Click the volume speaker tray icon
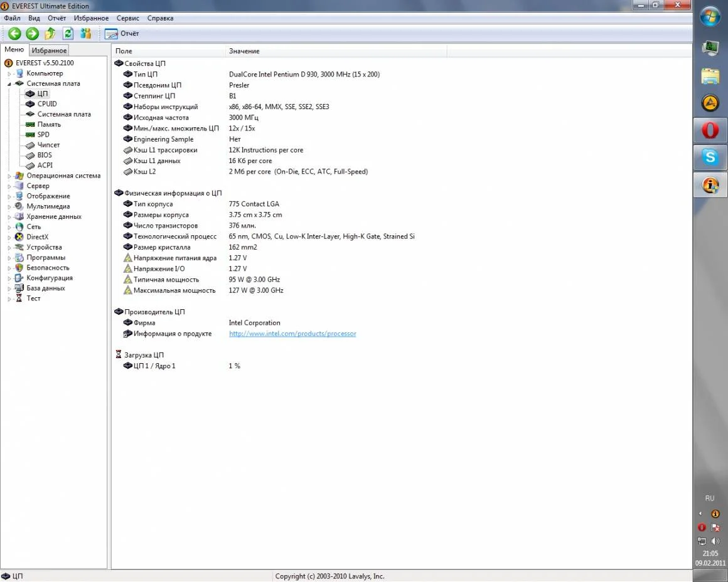Screen dimensions: 728x582 tap(715, 541)
